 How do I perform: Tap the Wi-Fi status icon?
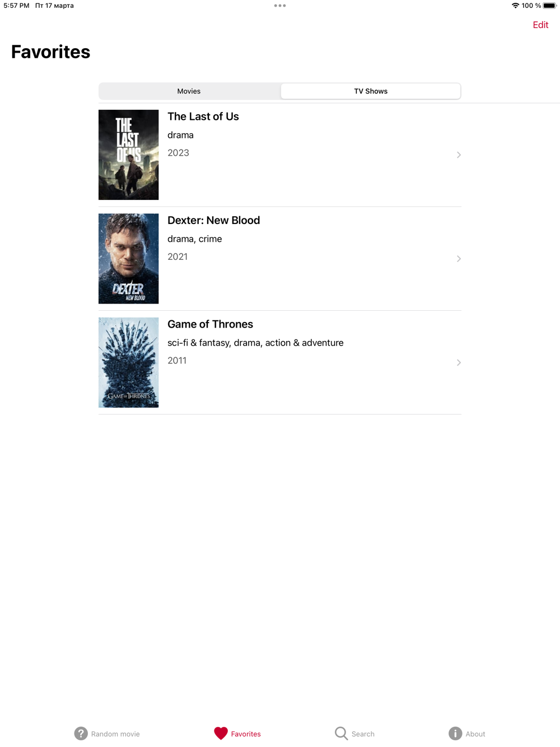click(515, 6)
